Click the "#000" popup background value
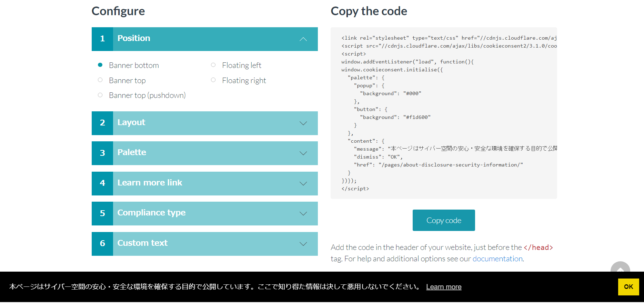 pyautogui.click(x=412, y=93)
